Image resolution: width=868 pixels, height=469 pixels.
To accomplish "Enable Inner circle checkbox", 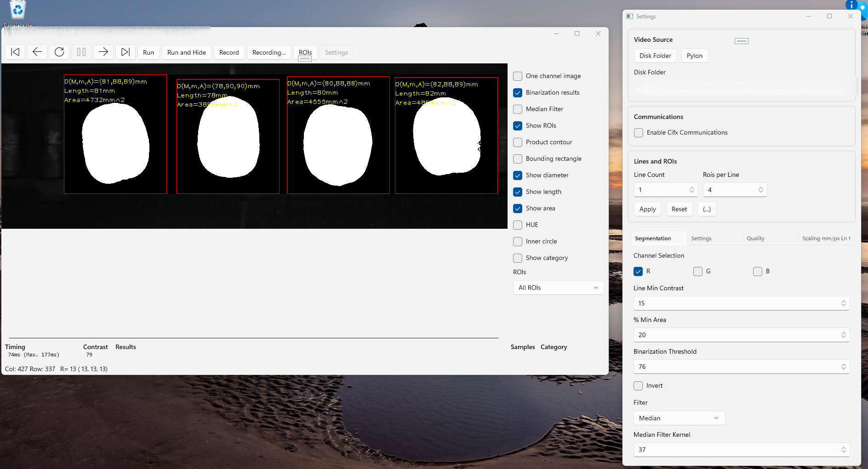I will point(518,241).
